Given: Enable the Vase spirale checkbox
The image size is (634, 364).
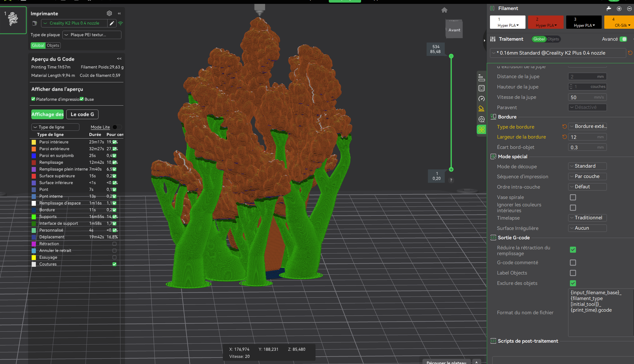Looking at the screenshot, I should tap(573, 197).
